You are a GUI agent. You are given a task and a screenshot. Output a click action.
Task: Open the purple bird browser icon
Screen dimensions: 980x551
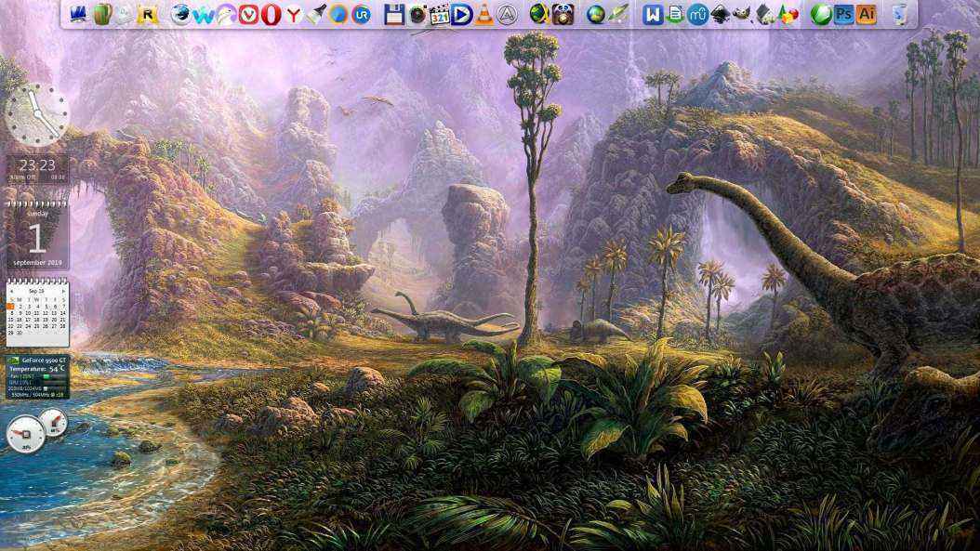(226, 14)
